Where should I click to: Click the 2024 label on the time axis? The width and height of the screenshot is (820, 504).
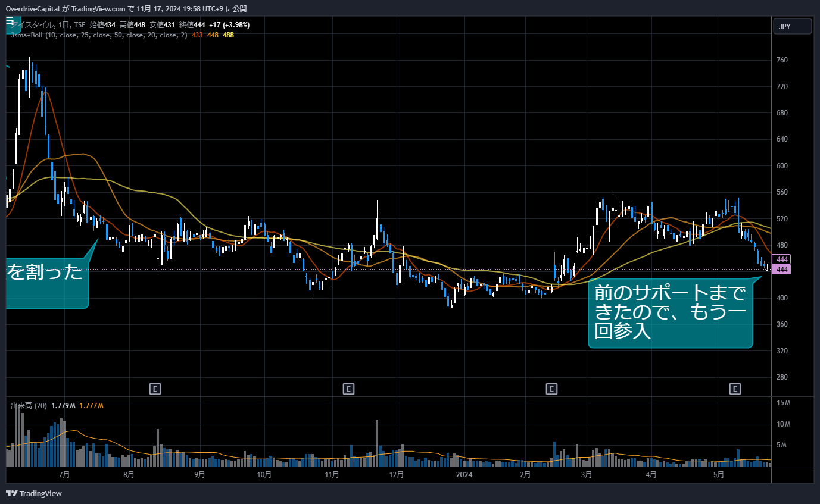coord(463,475)
